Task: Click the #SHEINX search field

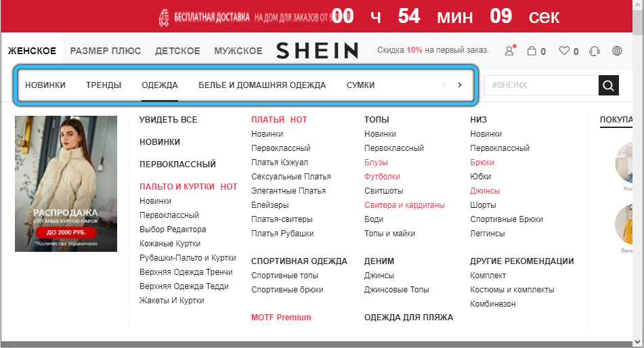Action: pos(541,85)
